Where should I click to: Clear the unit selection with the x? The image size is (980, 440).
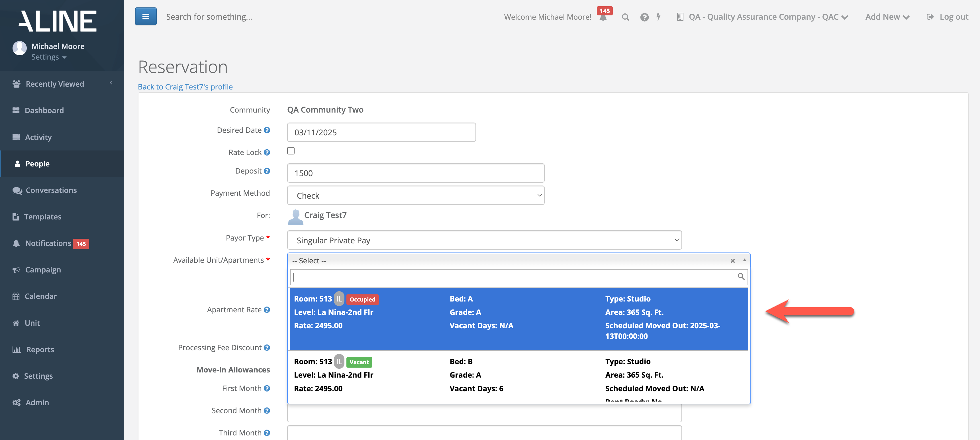(x=732, y=261)
